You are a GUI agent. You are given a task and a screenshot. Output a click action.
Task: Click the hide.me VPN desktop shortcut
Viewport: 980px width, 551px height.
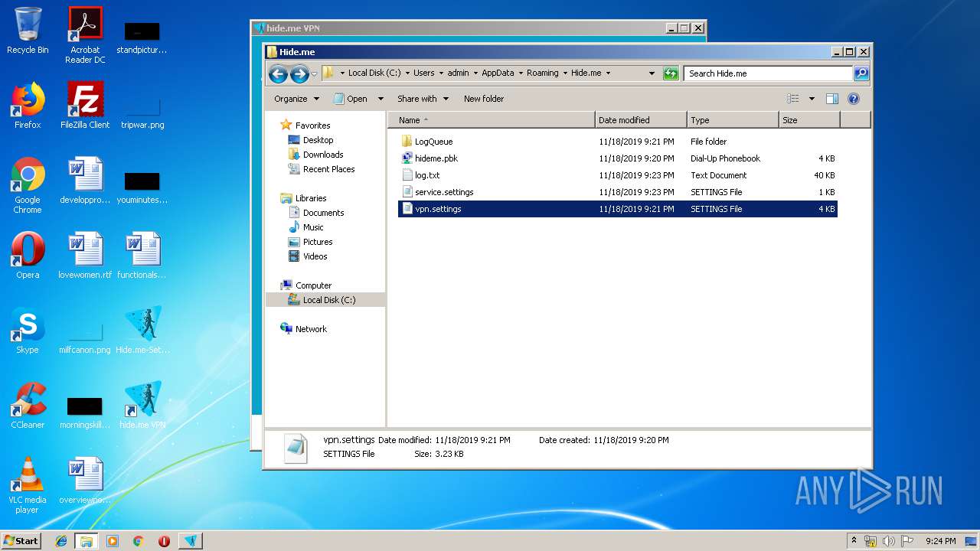tap(142, 406)
